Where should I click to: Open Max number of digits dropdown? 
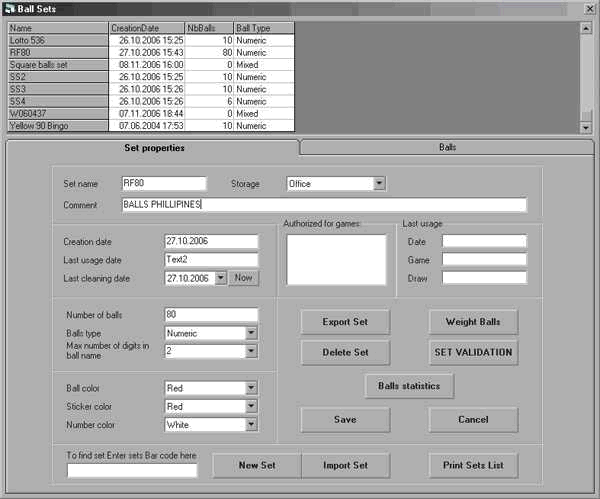click(x=251, y=352)
